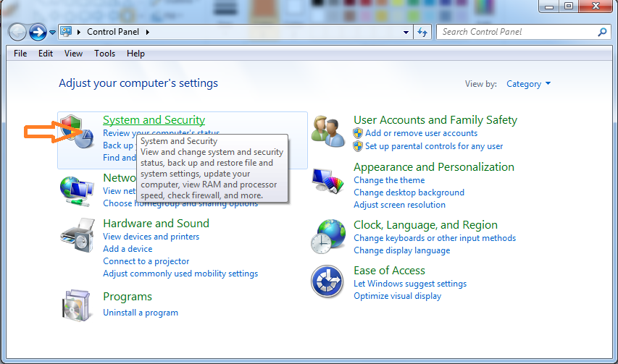The image size is (618, 364).
Task: Open the Edit menu
Action: coord(46,54)
